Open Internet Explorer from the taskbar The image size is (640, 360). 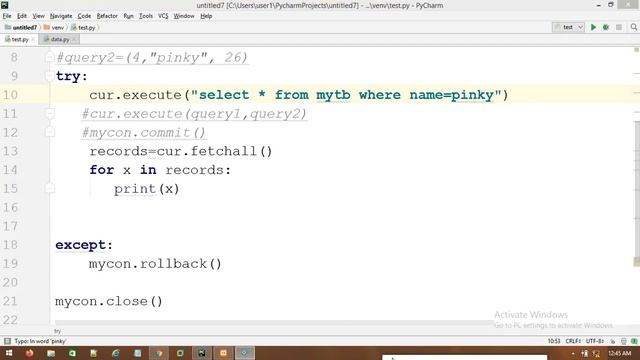pyautogui.click(x=116, y=353)
